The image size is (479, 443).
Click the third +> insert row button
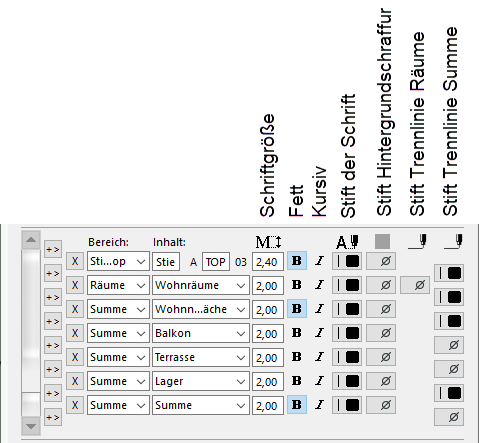click(x=53, y=297)
